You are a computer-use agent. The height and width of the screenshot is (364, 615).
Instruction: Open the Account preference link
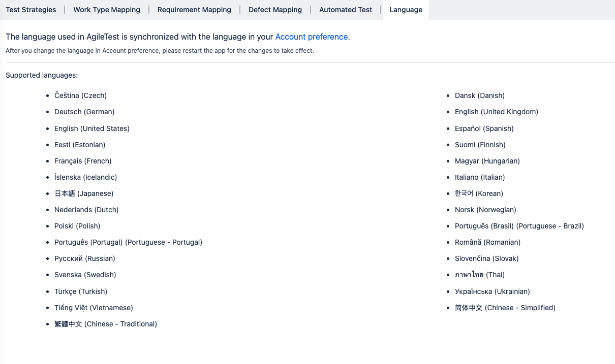point(311,37)
